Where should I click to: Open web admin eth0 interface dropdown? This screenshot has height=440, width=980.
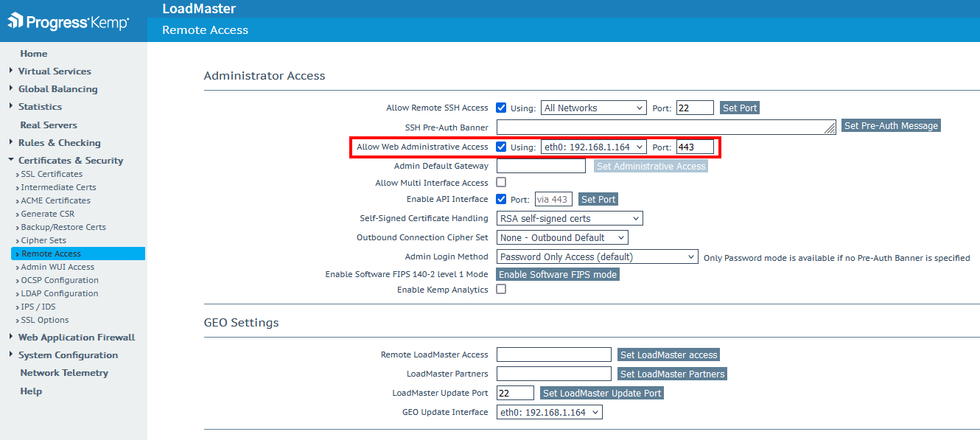(x=594, y=147)
